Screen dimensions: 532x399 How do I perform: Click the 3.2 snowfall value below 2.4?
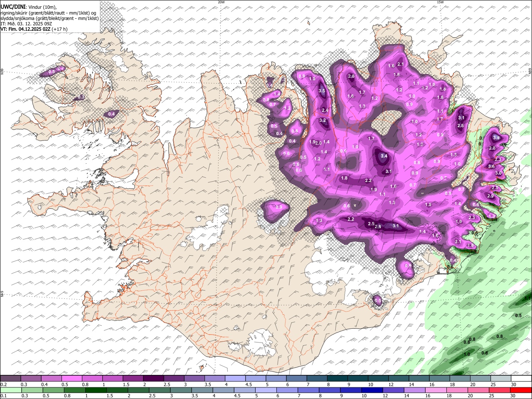[x=323, y=121]
